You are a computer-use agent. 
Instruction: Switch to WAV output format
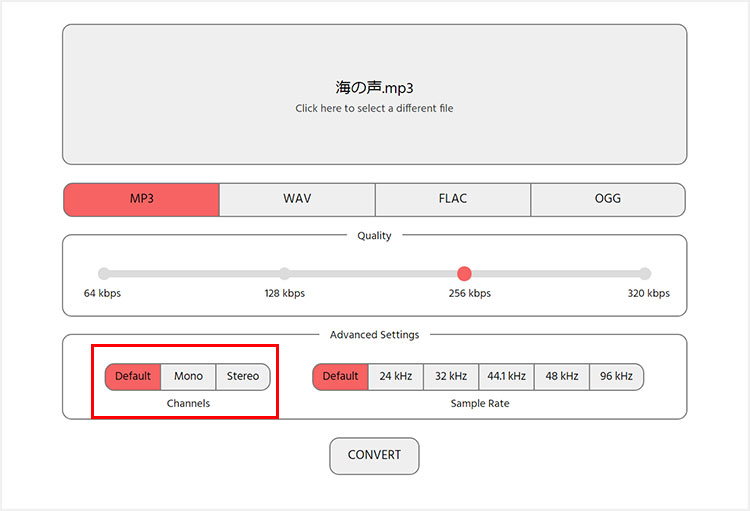click(x=297, y=199)
